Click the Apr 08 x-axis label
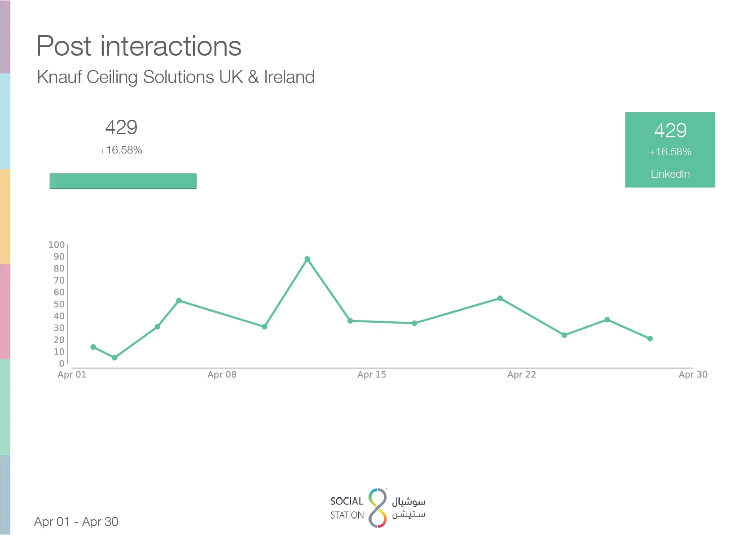 point(222,375)
